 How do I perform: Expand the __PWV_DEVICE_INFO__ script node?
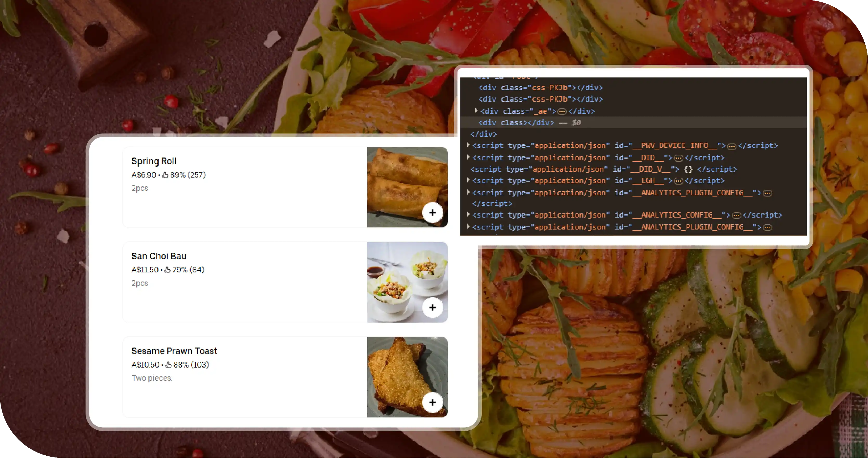click(468, 145)
